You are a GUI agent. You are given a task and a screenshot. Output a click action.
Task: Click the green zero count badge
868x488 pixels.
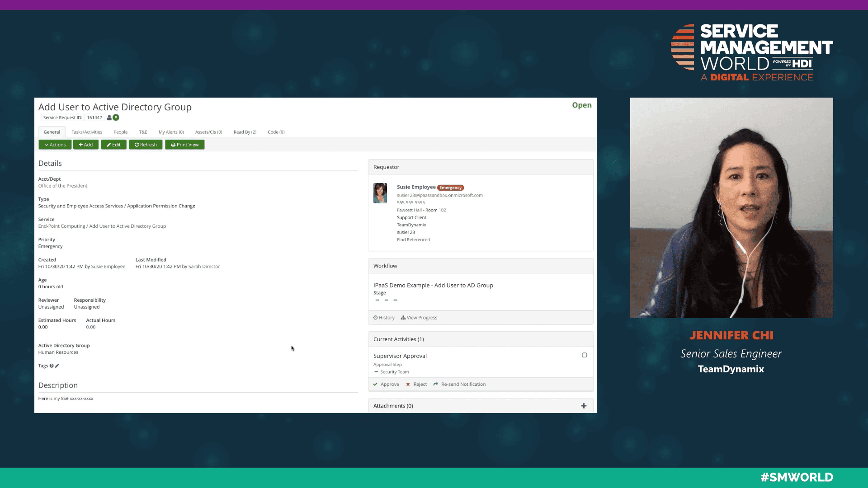[x=116, y=117]
